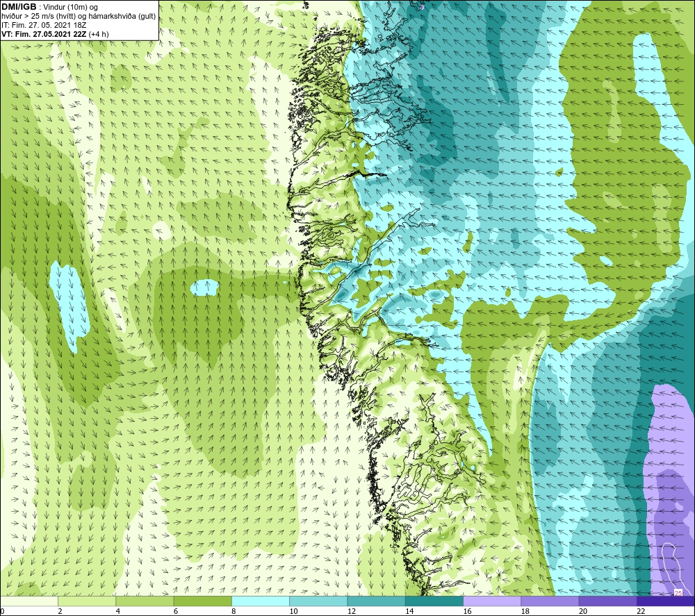Click the 8–10 m/s light cyan legend swatch

click(x=261, y=601)
